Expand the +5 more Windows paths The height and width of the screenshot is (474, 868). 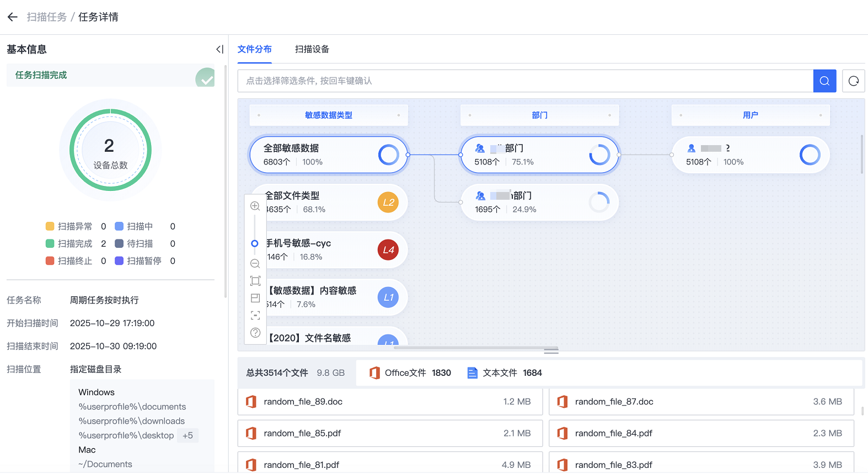188,435
